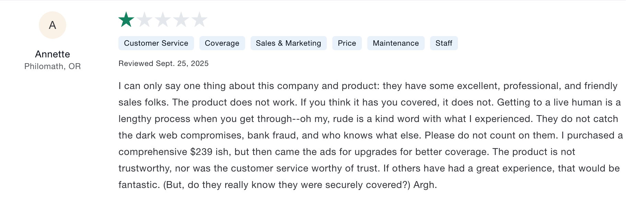Click the "$239" amount in the review
This screenshot has height=200, width=644.
click(x=202, y=152)
